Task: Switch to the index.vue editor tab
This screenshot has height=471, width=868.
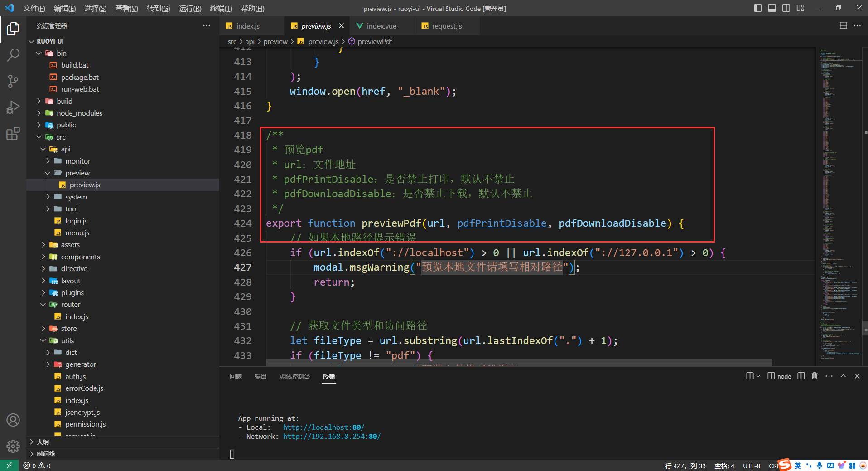Action: (x=381, y=26)
